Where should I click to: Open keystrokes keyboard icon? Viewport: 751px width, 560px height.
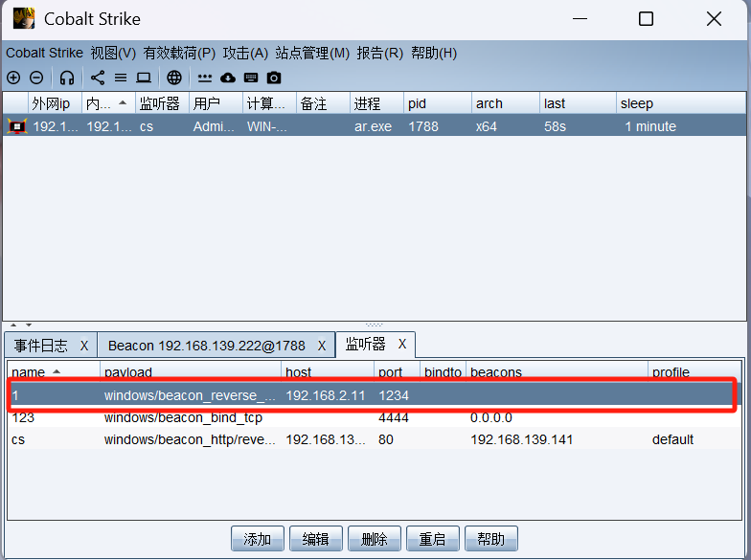coord(251,78)
